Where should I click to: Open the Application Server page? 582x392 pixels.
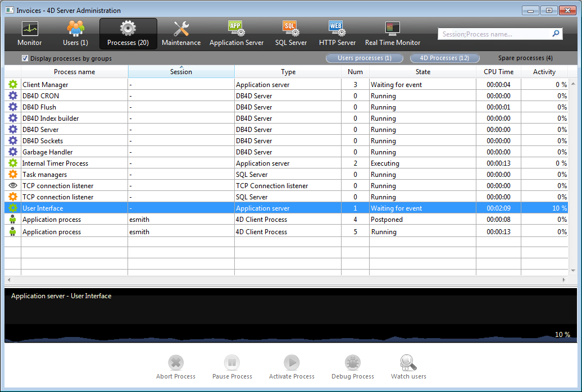coord(237,33)
